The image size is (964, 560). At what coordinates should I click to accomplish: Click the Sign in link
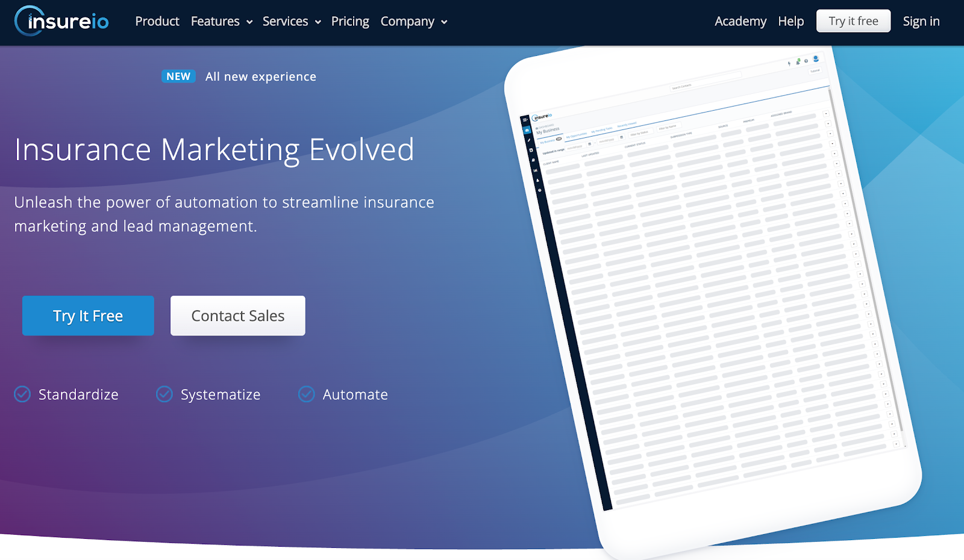921,21
